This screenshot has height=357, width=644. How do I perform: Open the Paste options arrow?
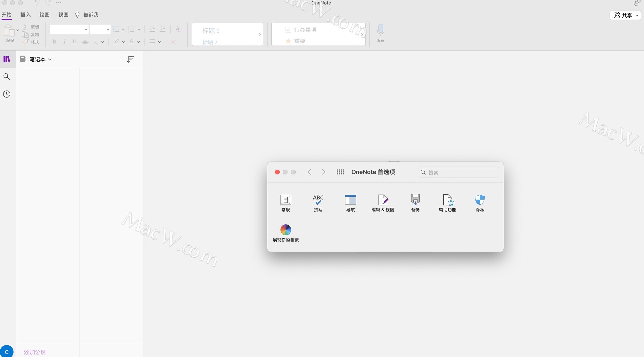coord(18,30)
